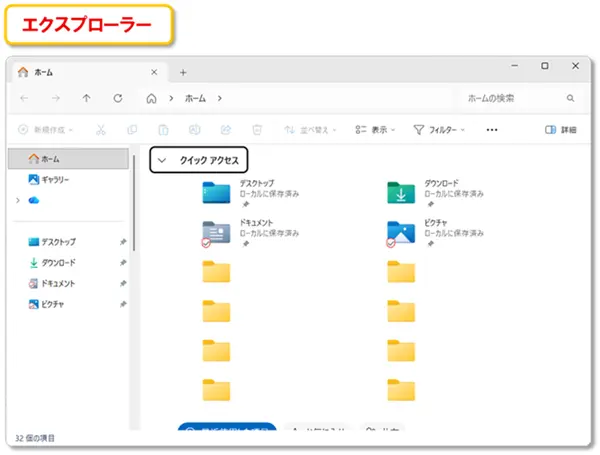Image resolution: width=600 pixels, height=455 pixels.
Task: Click the Copy toolbar icon
Action: coord(132,130)
